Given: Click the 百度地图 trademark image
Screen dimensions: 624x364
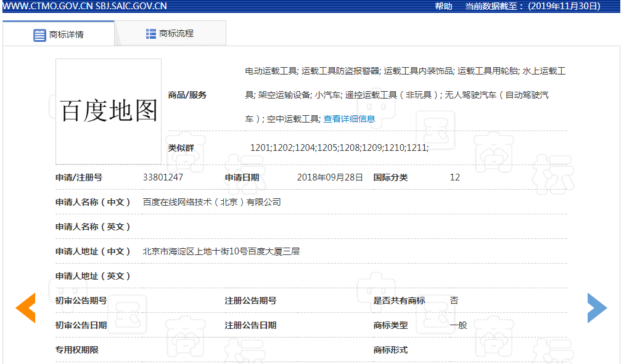Looking at the screenshot, I should click(x=109, y=111).
